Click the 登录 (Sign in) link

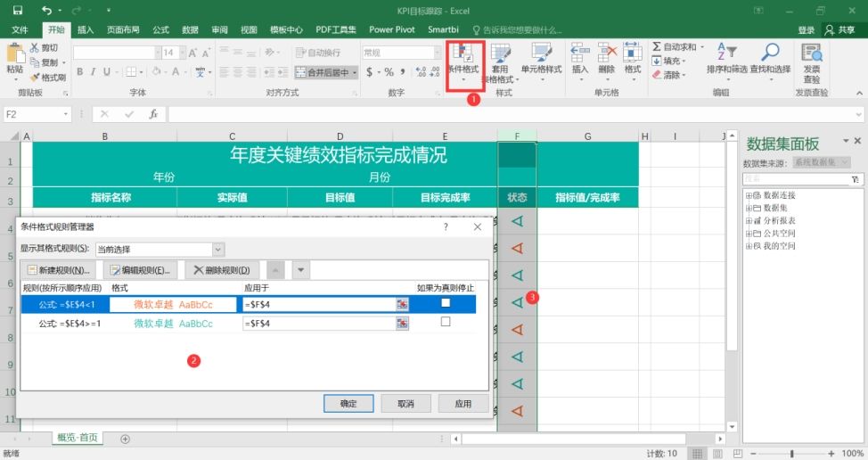tap(806, 30)
